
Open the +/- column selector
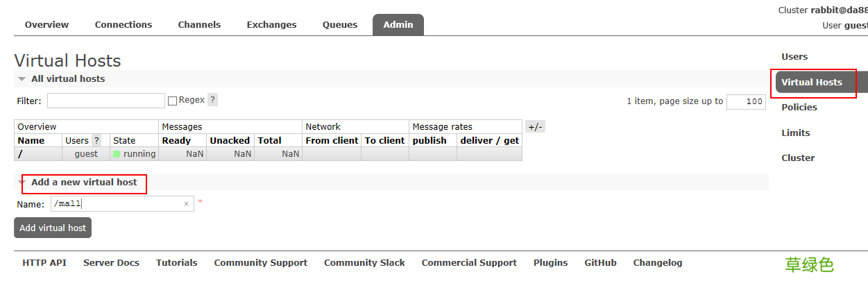coord(535,126)
